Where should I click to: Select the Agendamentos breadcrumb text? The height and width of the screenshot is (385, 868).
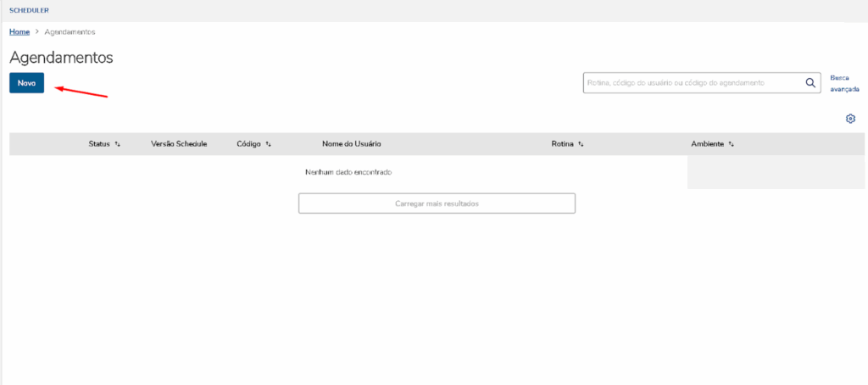[x=70, y=32]
